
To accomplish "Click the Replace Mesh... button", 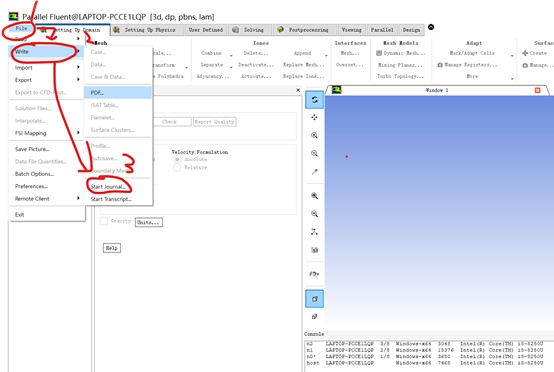I will [303, 65].
